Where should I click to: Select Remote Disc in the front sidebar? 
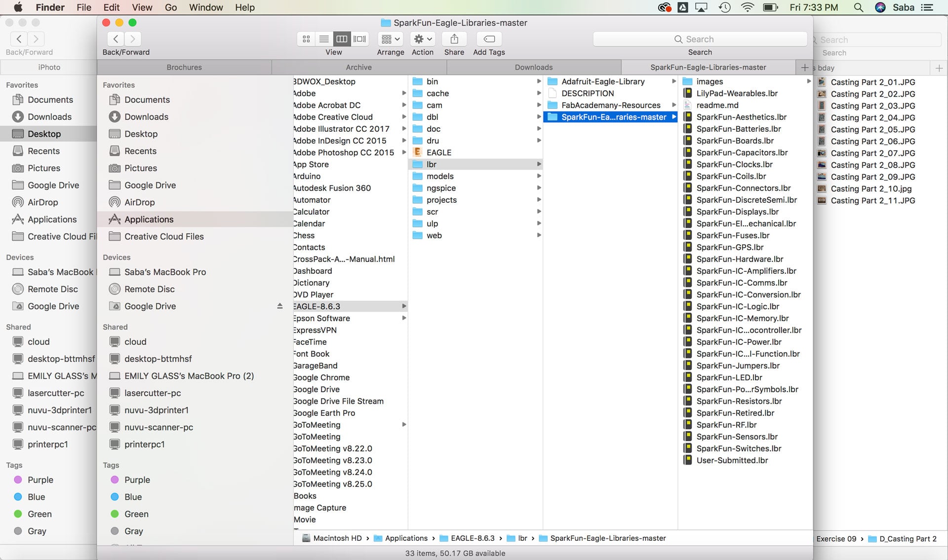click(149, 289)
